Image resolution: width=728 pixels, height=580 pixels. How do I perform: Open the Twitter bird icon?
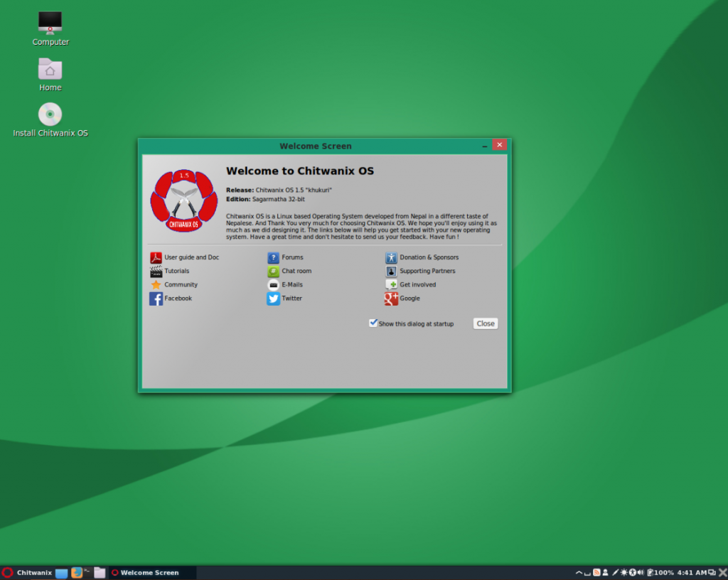point(274,299)
